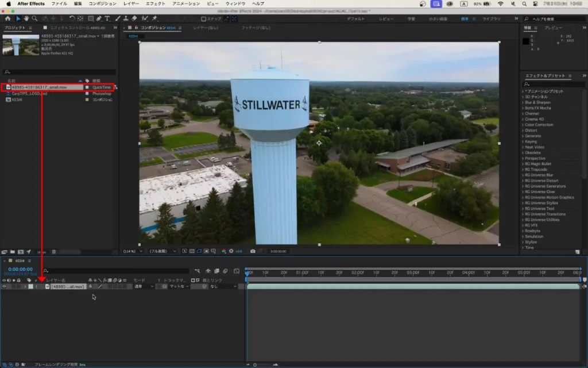Click the Home icon in the toolbar

pyautogui.click(x=8, y=18)
